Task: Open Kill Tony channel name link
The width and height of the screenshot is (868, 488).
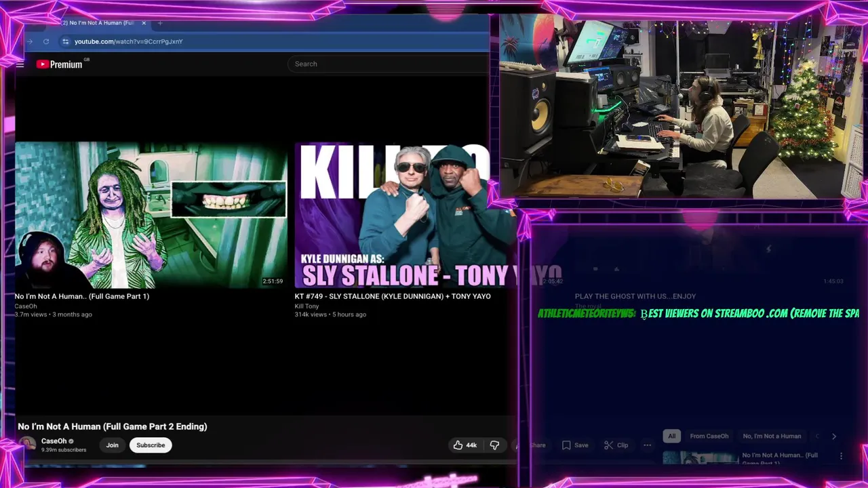Action: (x=307, y=306)
